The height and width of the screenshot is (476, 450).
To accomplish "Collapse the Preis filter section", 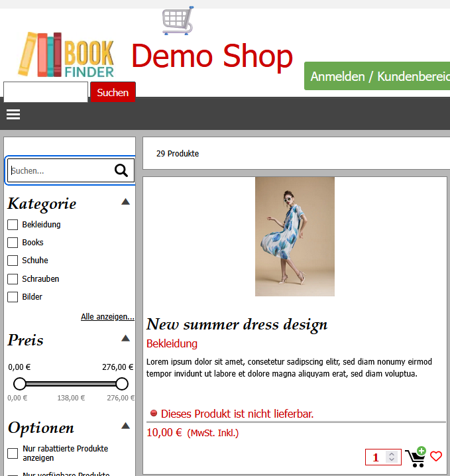I will [125, 339].
